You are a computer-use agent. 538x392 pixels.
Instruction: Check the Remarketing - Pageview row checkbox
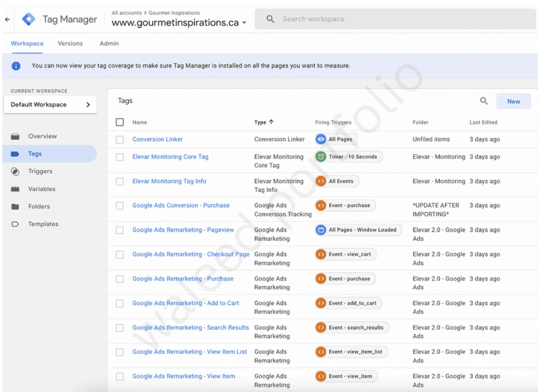120,230
